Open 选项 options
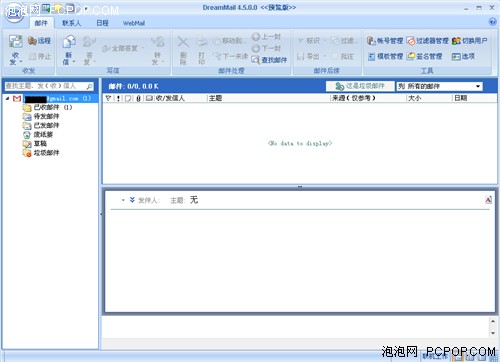The width and height of the screenshot is (500, 362). [463, 56]
